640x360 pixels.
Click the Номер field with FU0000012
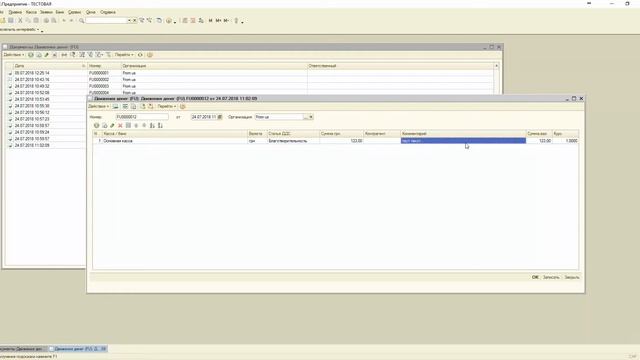click(142, 117)
